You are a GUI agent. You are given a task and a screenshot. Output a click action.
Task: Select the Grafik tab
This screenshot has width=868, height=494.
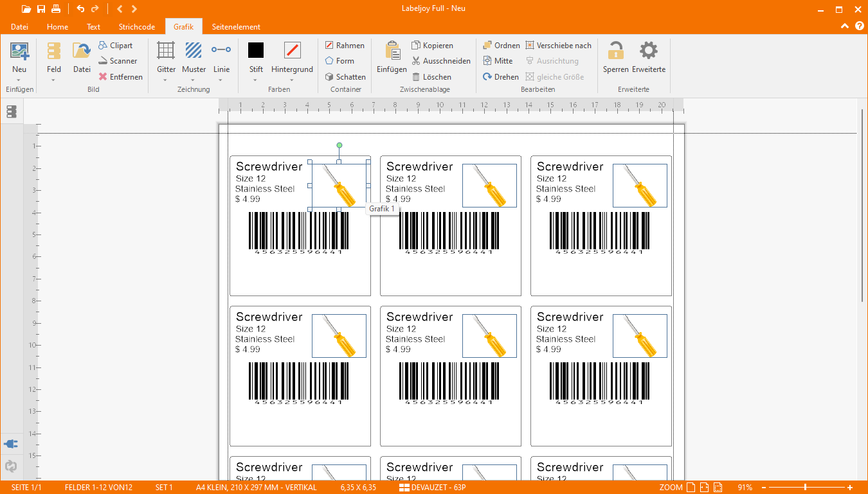click(x=184, y=27)
